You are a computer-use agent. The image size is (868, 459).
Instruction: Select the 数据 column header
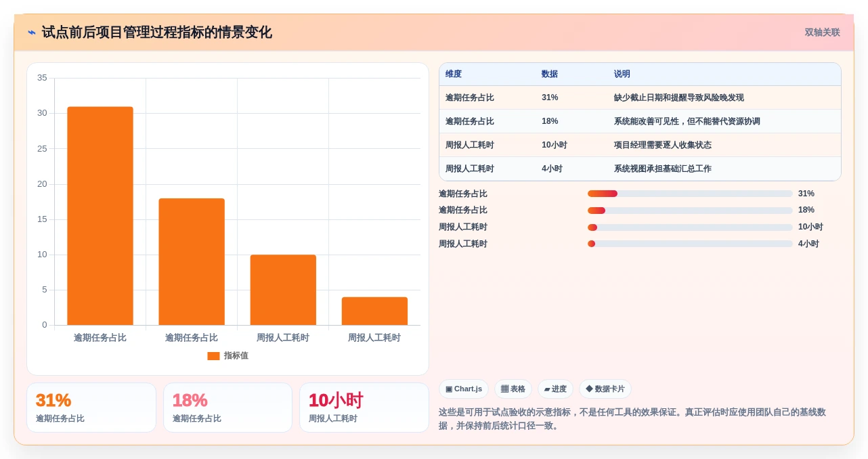click(x=550, y=74)
